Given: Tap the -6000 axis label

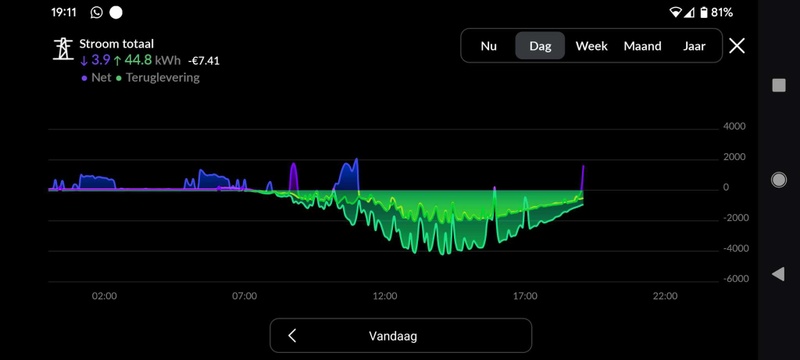Looking at the screenshot, I should (x=735, y=278).
